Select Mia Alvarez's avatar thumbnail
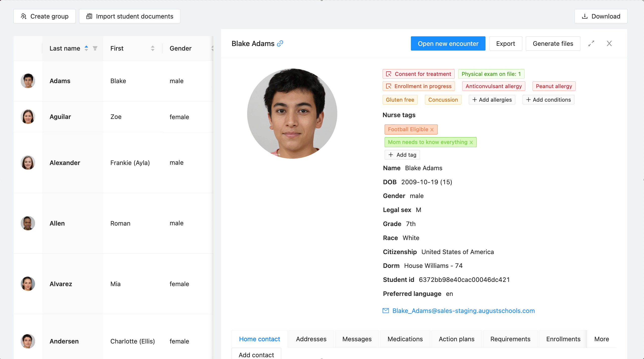 tap(28, 284)
